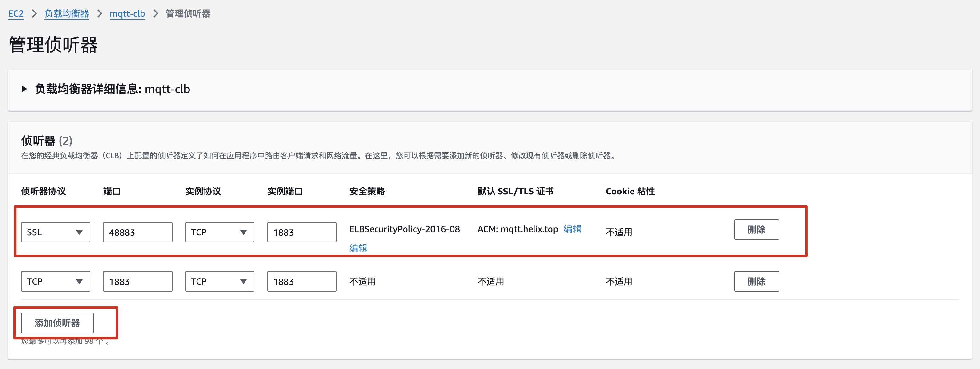
Task: Open the mqtt-clb breadcrumb link
Action: pyautogui.click(x=127, y=14)
